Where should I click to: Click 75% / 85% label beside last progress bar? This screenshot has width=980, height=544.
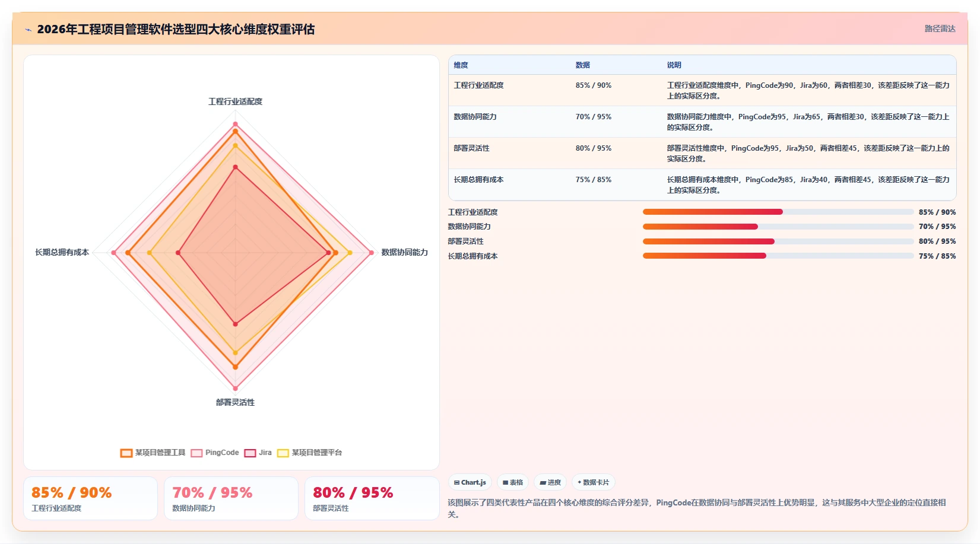[937, 256]
